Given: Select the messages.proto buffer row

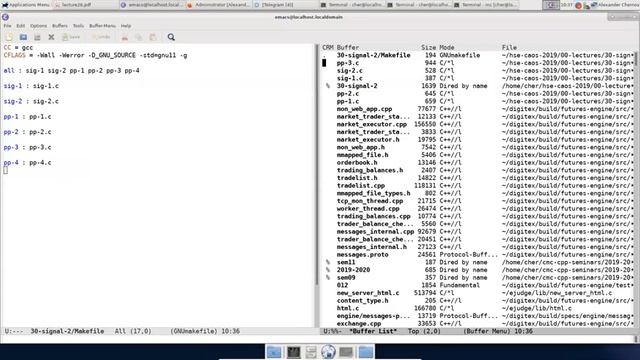Looking at the screenshot, I should pos(478,254).
